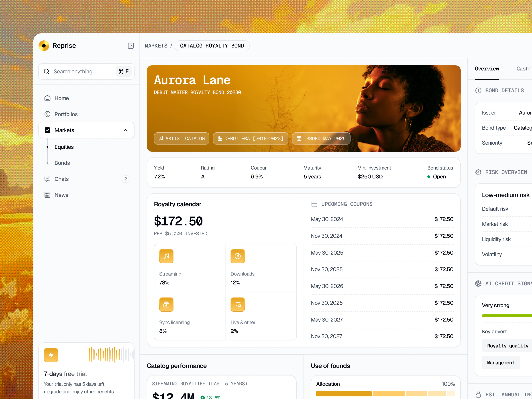Image resolution: width=532 pixels, height=399 pixels.
Task: Click the search magnifier icon
Action: point(47,71)
